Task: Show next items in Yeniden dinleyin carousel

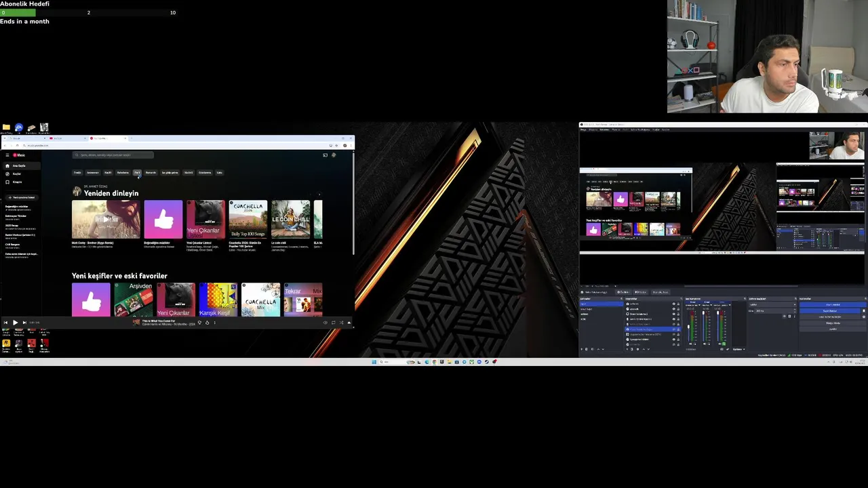Action: point(319,194)
